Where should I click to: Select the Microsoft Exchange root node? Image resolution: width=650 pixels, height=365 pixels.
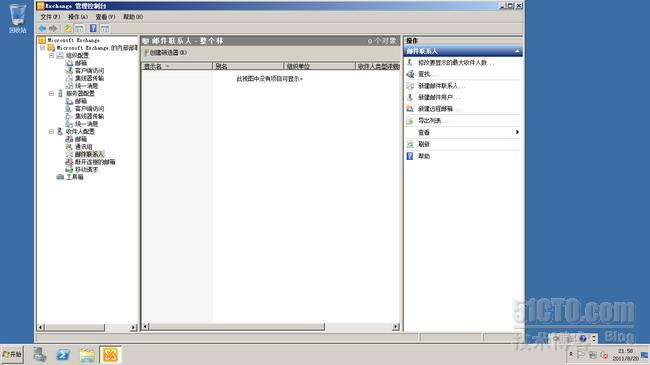point(73,40)
